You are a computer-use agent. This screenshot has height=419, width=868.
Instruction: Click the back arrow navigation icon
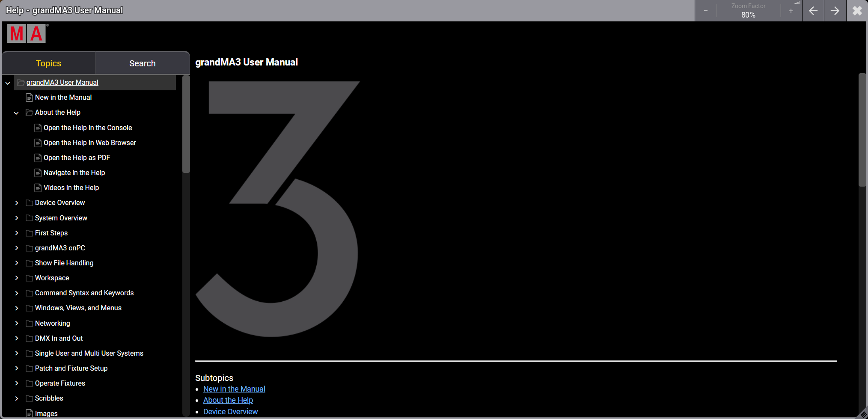pos(813,11)
